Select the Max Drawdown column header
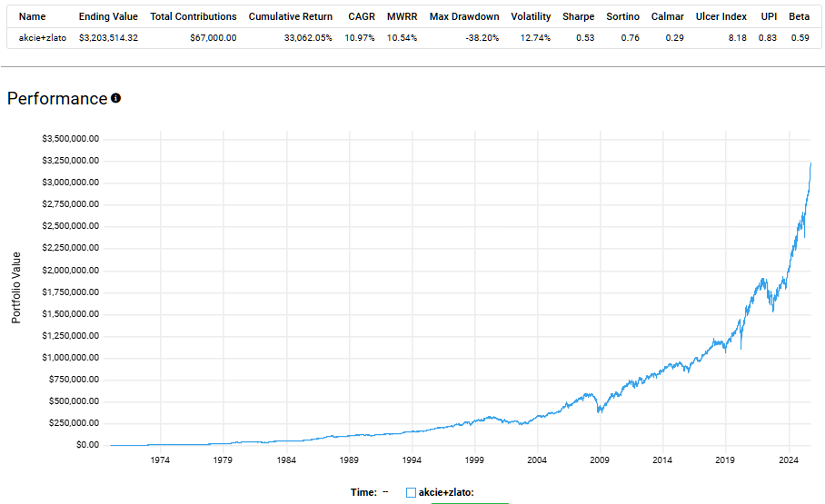The width and height of the screenshot is (825, 504). click(x=464, y=16)
